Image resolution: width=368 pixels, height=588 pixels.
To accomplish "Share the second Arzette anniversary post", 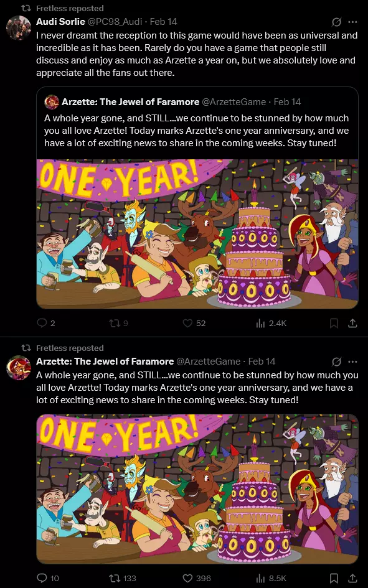I will (x=352, y=578).
